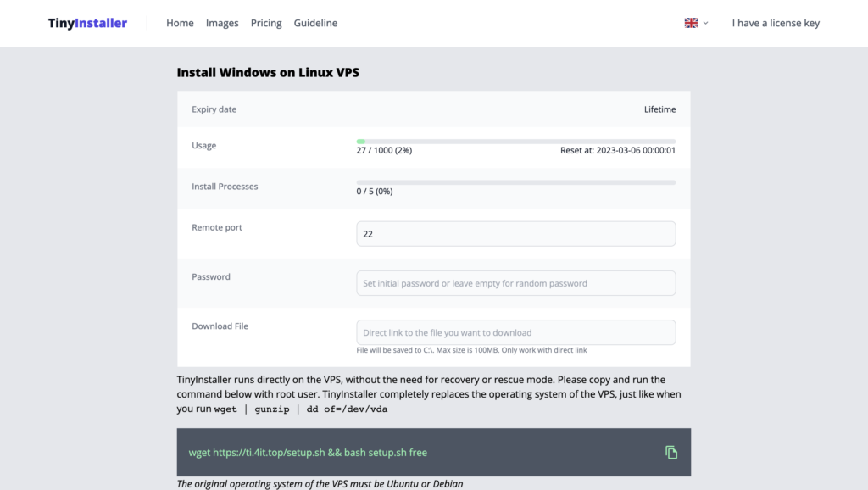Click the "Reset at: 2023-03-06 00:00:01" text
This screenshot has width=868, height=490.
coord(618,150)
